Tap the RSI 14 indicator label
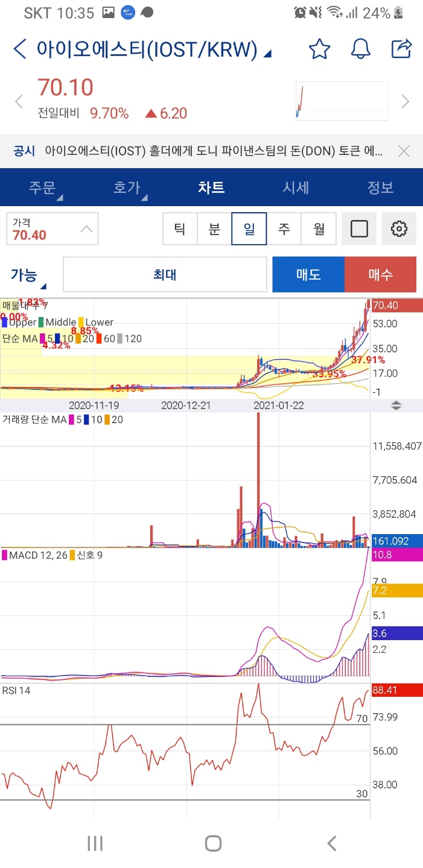The height and width of the screenshot is (868, 423). click(x=16, y=691)
